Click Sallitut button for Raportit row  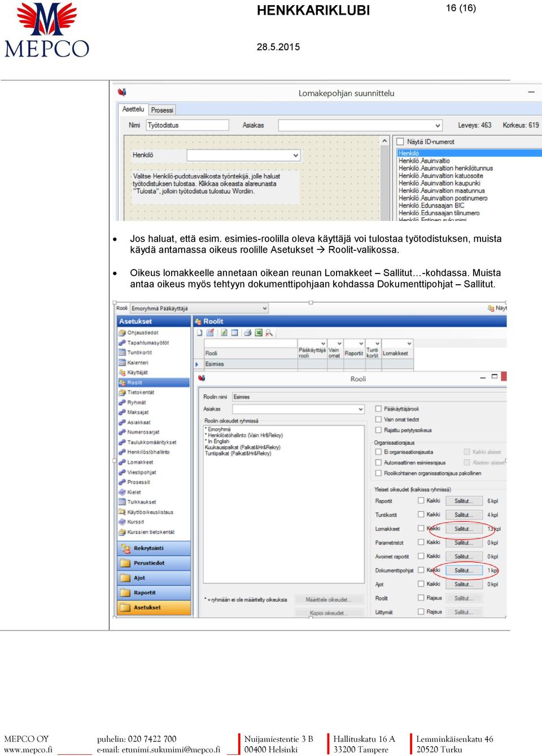pos(463,501)
